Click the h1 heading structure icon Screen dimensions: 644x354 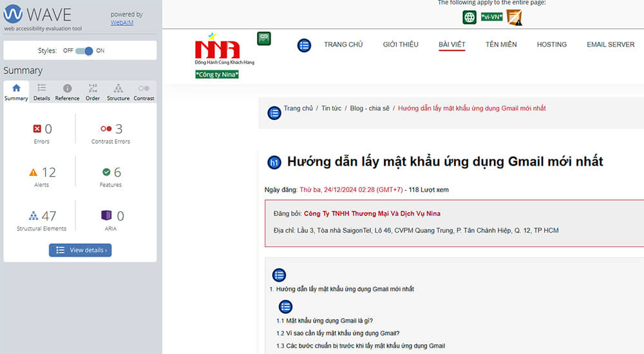click(274, 162)
